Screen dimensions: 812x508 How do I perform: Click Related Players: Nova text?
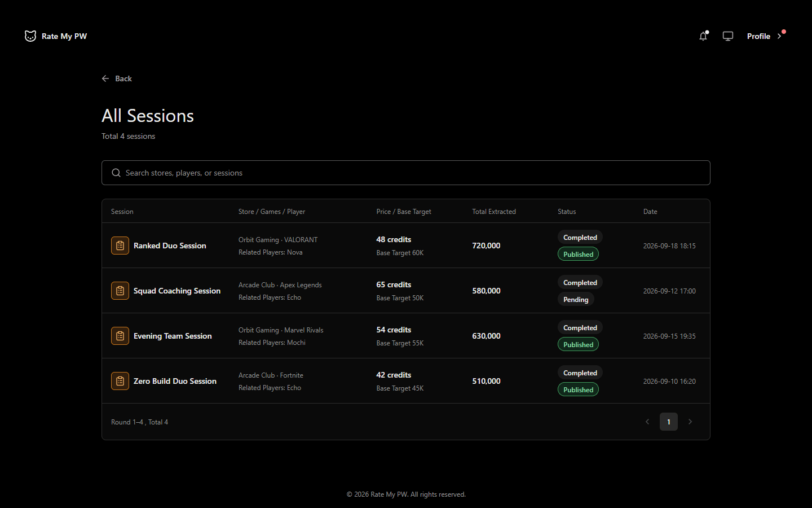(x=271, y=252)
